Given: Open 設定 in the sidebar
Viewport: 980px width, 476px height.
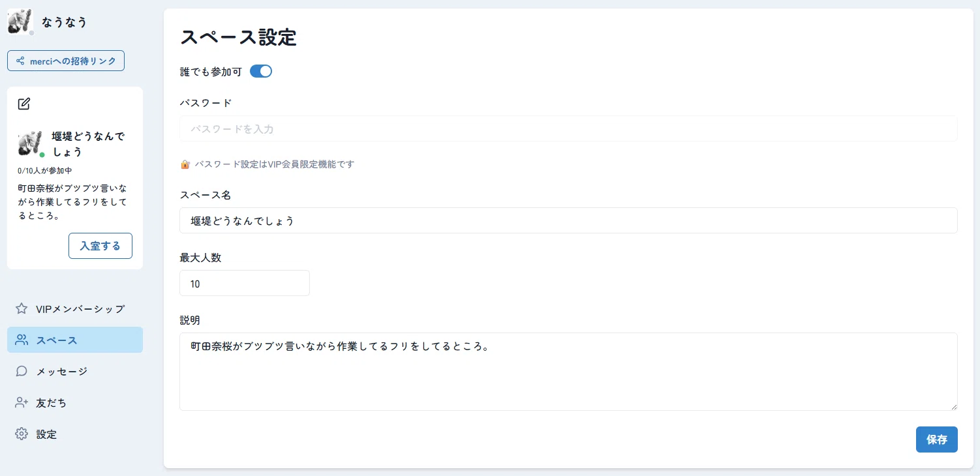Looking at the screenshot, I should [x=75, y=434].
